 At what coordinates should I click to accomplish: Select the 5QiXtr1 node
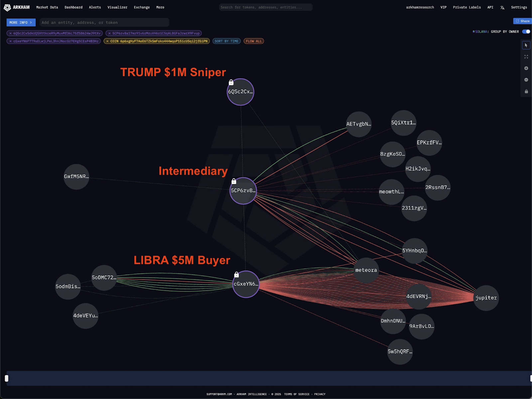point(404,123)
